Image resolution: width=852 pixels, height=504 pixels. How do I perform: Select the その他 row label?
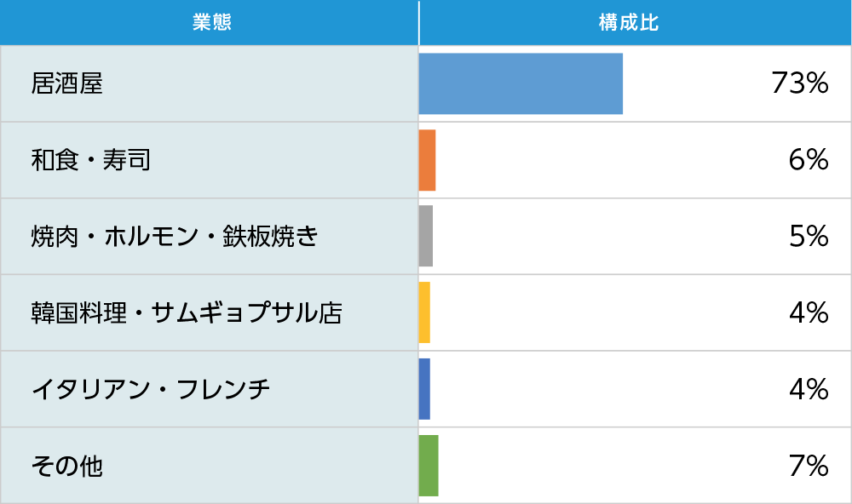coord(67,466)
